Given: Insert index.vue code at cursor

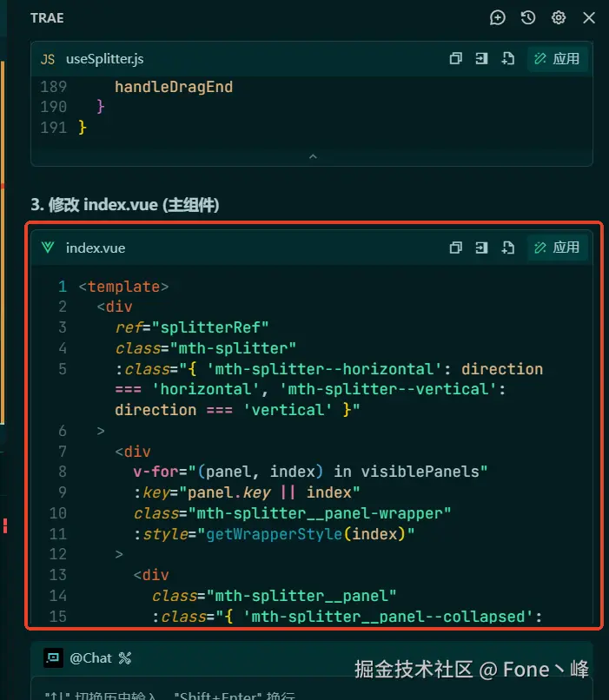Looking at the screenshot, I should point(481,248).
